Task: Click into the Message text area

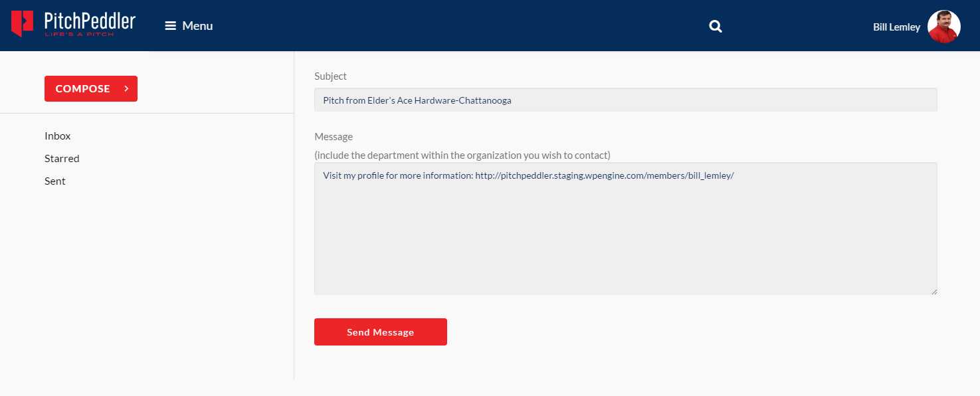Action: (x=625, y=229)
